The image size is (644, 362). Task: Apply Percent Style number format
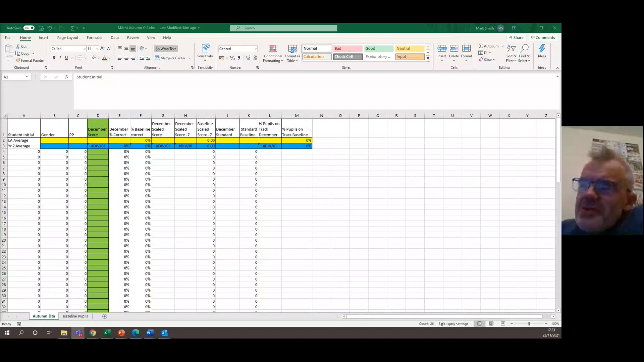tap(232, 58)
